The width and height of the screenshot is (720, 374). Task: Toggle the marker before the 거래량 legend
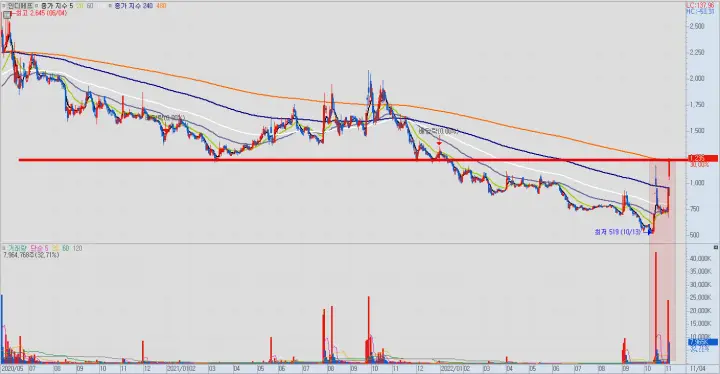pyautogui.click(x=4, y=249)
